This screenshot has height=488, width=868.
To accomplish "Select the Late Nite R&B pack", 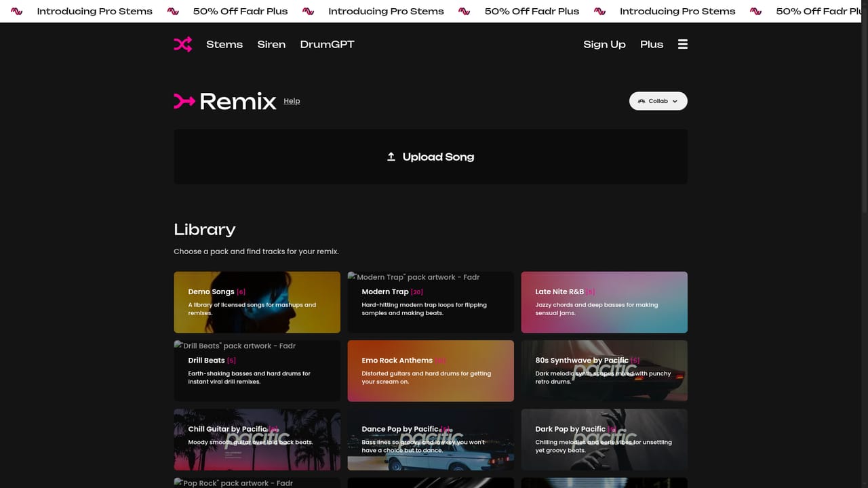I will point(604,302).
